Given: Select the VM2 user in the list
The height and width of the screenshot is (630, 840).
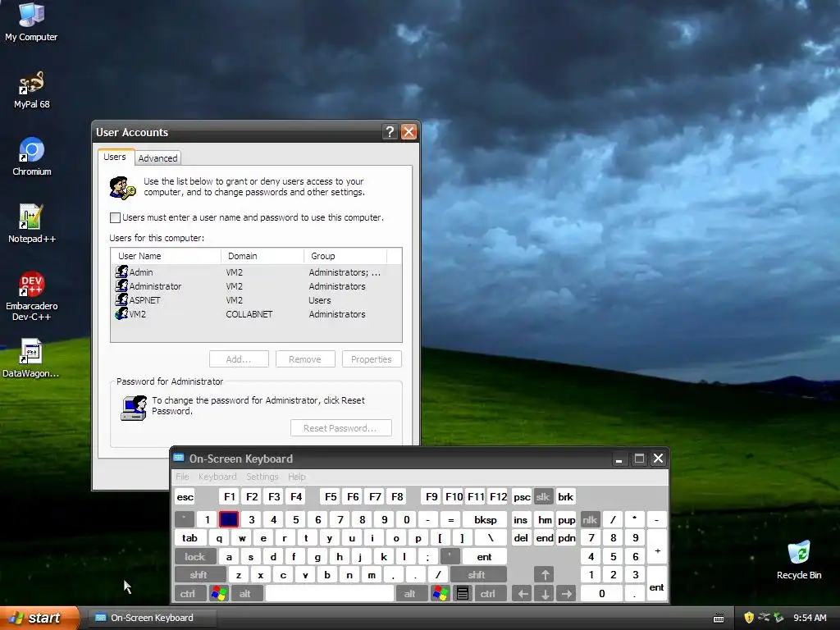Looking at the screenshot, I should click(x=256, y=314).
